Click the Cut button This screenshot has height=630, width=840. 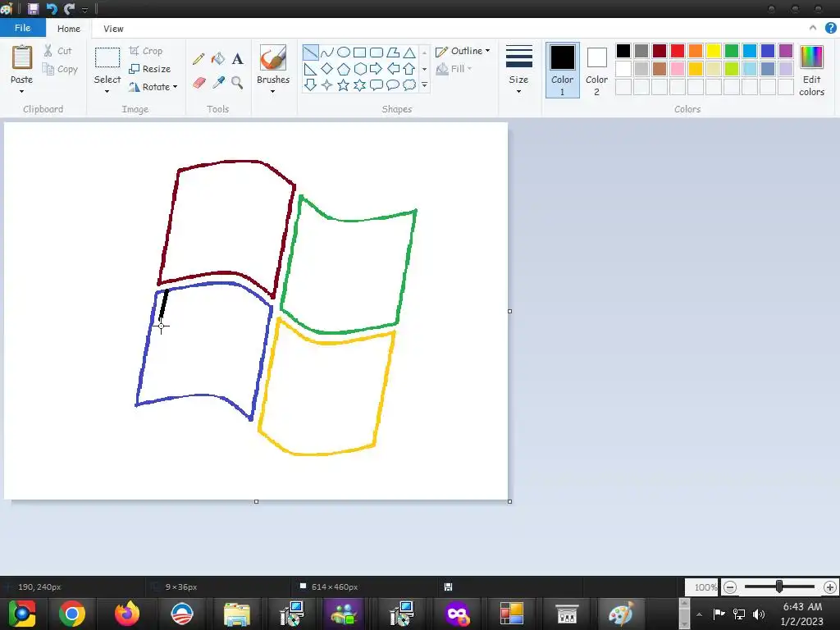coord(57,51)
